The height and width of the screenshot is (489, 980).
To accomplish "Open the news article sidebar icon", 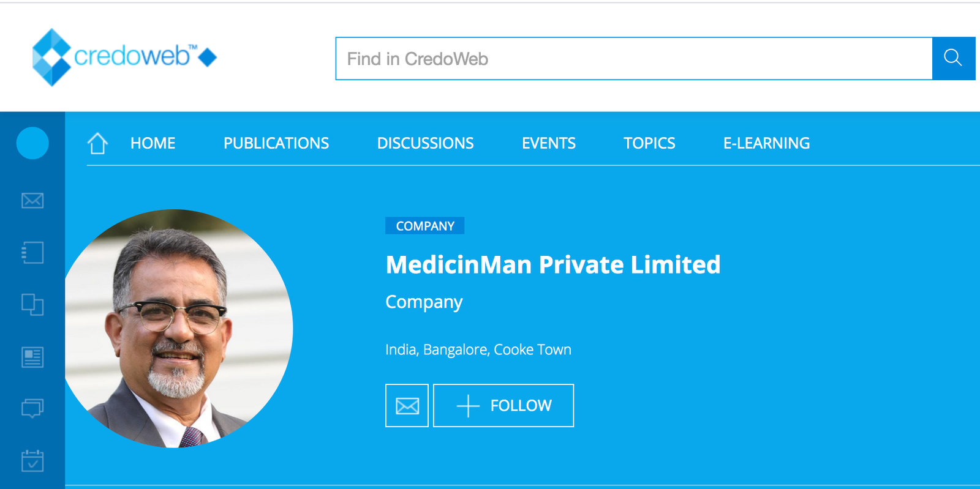I will pos(32,357).
